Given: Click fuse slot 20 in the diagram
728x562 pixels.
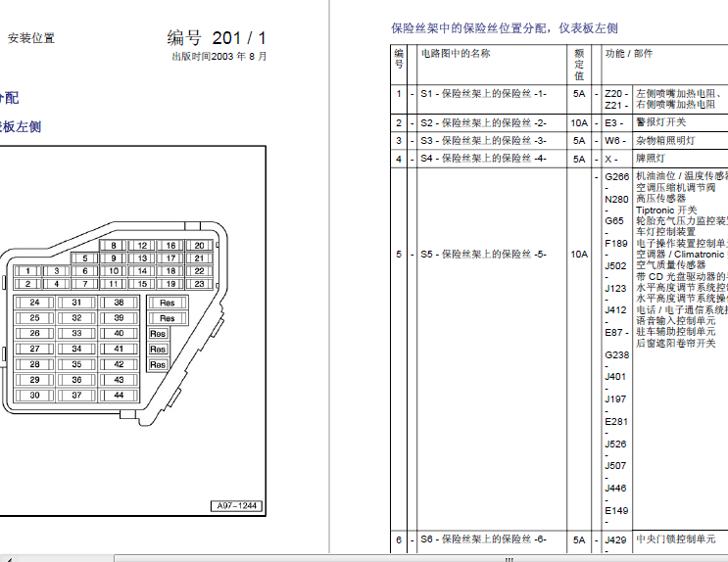Looking at the screenshot, I should (x=199, y=246).
